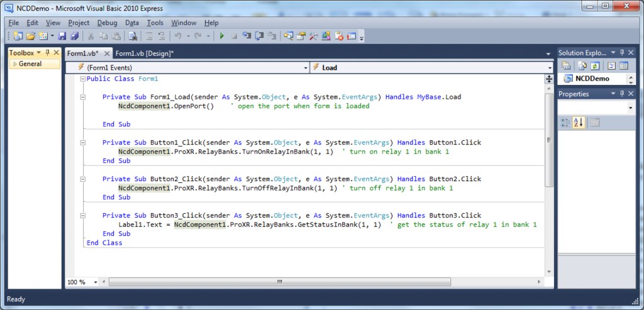Toggle Alphabetical sorting in Properties panel
Image resolution: width=644 pixels, height=310 pixels.
pos(579,123)
